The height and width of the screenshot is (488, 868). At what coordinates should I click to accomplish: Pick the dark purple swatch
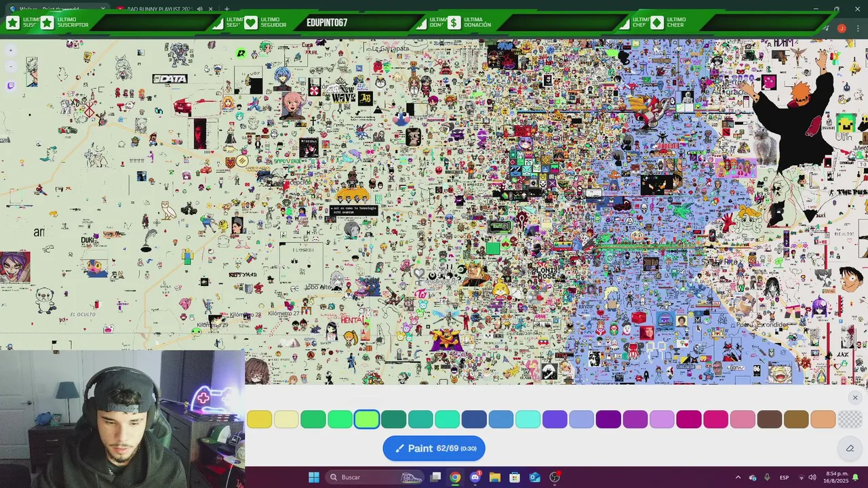(x=608, y=420)
